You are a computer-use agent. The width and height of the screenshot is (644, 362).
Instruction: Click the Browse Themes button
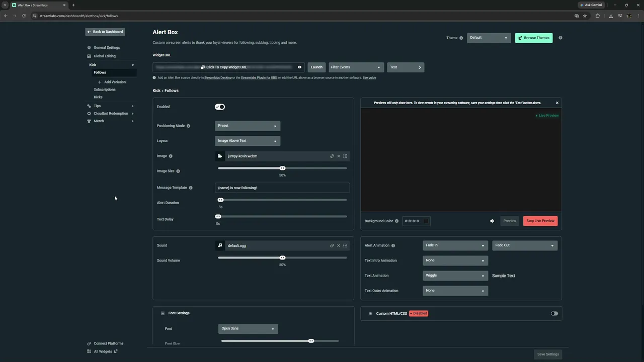pyautogui.click(x=534, y=38)
